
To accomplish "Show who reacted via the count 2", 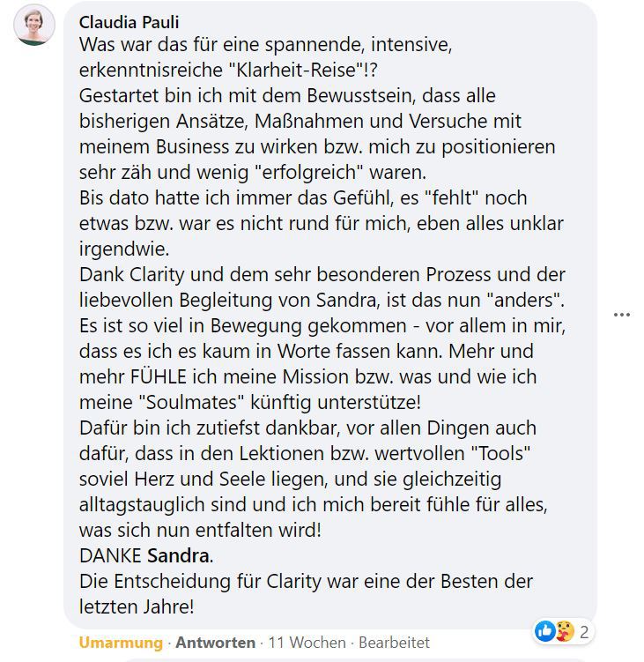I will point(583,631).
